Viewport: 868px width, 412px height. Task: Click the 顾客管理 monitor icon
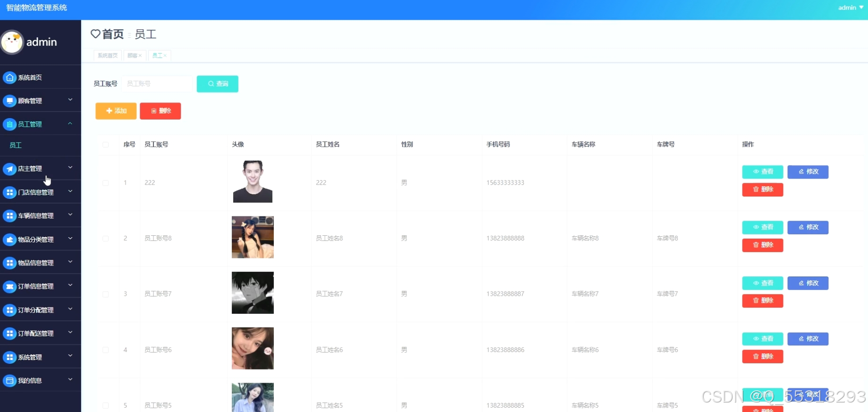pos(9,101)
